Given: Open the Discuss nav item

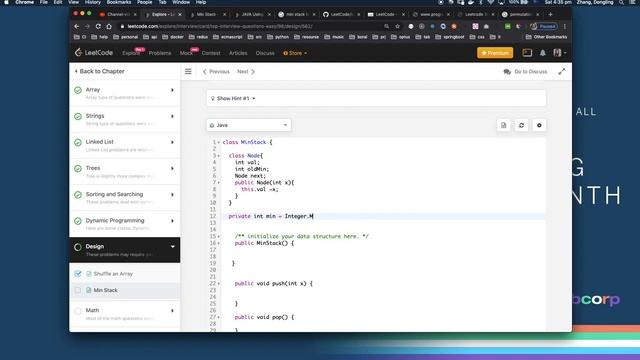Looking at the screenshot, I should click(265, 53).
